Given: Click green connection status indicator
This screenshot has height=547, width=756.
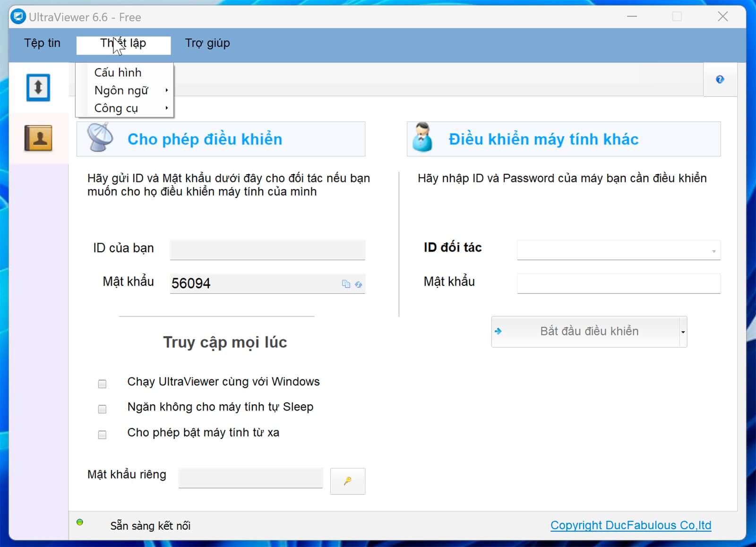Looking at the screenshot, I should click(x=80, y=522).
